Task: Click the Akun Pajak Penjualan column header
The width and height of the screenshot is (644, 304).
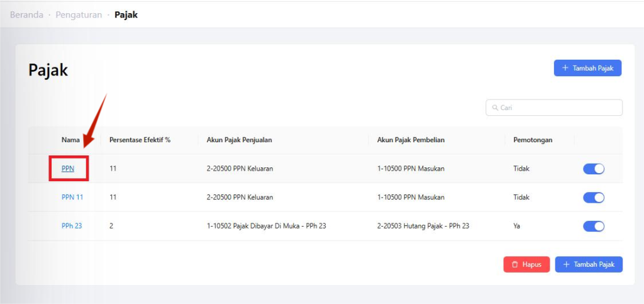Action: pyautogui.click(x=239, y=140)
